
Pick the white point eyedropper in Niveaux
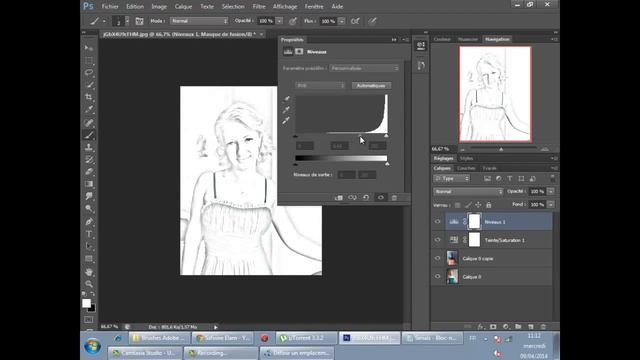point(287,120)
